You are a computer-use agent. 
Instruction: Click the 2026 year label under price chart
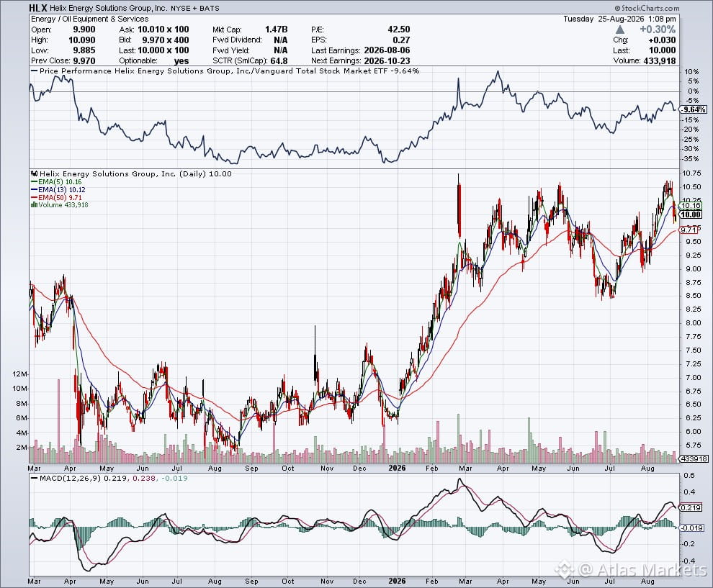point(398,468)
